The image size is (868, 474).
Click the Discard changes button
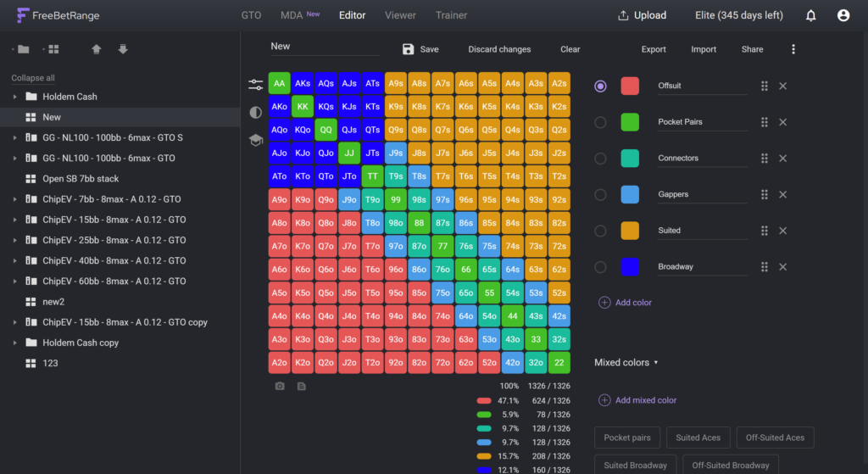499,49
